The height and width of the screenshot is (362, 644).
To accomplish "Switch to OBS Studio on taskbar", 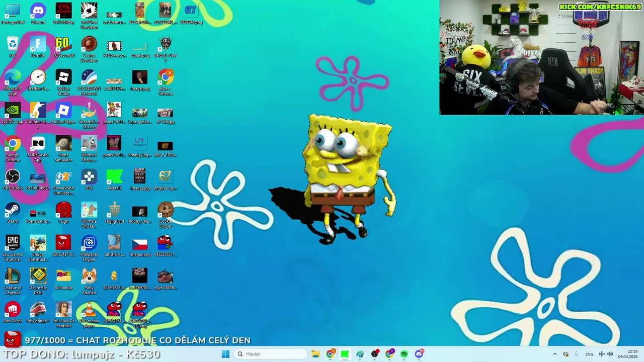I will [x=375, y=354].
